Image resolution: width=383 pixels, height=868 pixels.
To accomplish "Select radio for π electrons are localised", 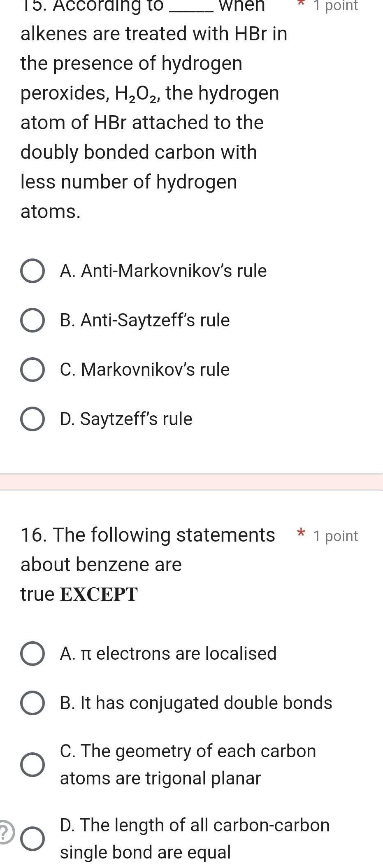I will pos(32,654).
